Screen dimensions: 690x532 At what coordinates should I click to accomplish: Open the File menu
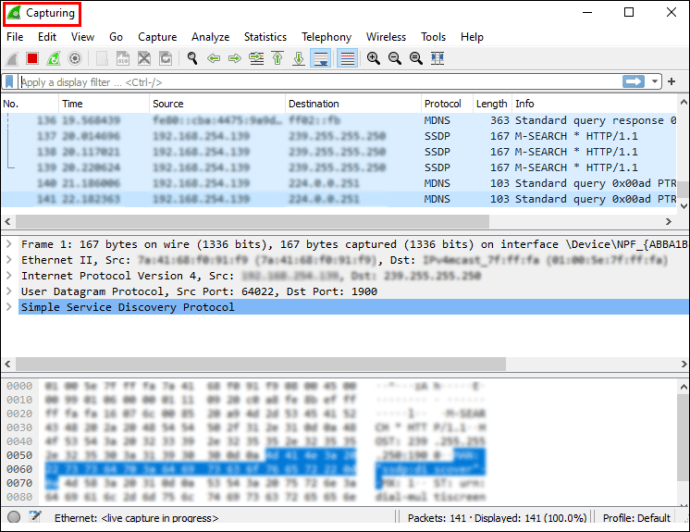[x=15, y=37]
